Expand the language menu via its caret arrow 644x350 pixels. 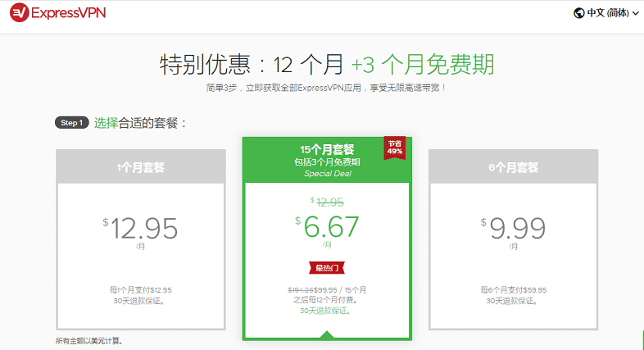(x=635, y=14)
